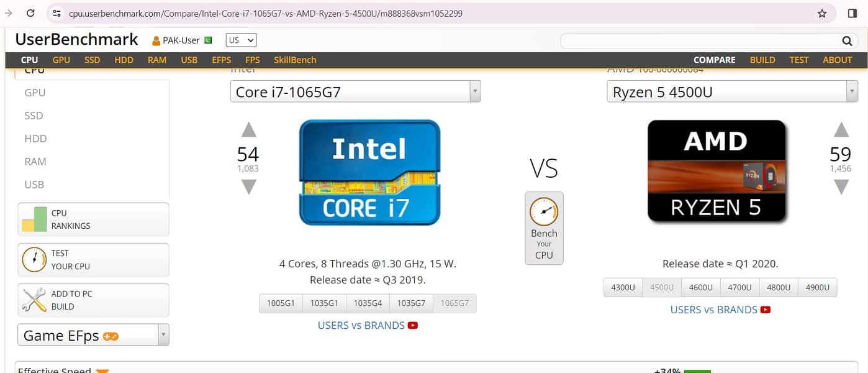Click the Bench Your CPU speedometer icon
Viewport: 868px width, 373px height.
(x=544, y=212)
